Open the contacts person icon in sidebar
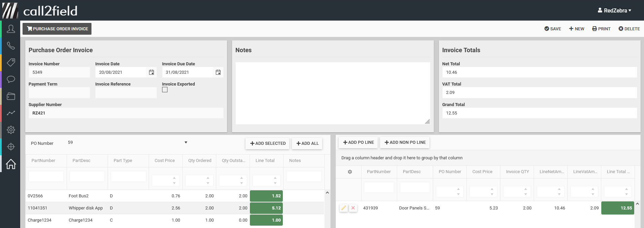644x228 pixels. tap(11, 29)
